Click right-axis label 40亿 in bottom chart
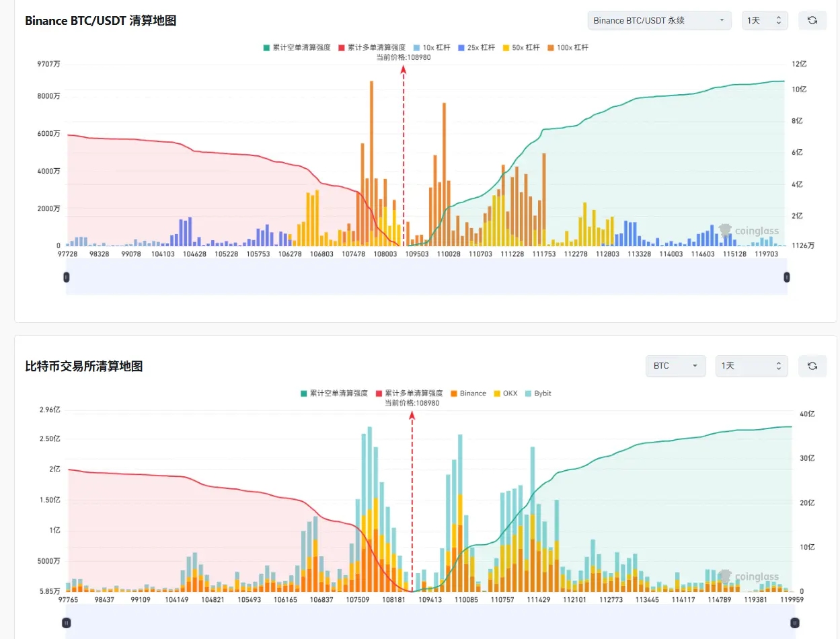 point(808,413)
